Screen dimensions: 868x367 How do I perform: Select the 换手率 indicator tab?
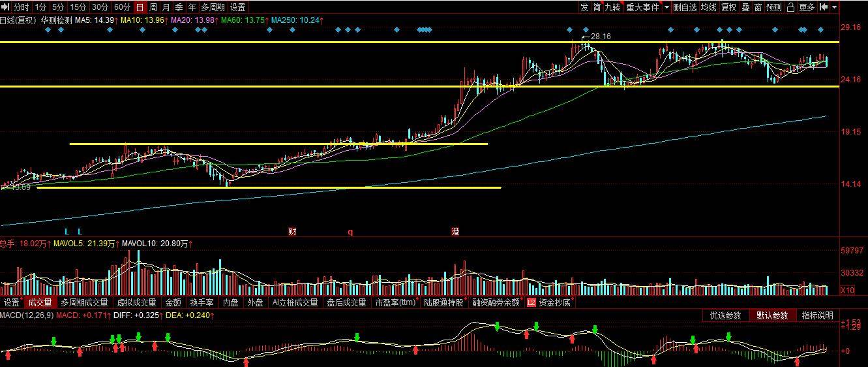point(202,302)
